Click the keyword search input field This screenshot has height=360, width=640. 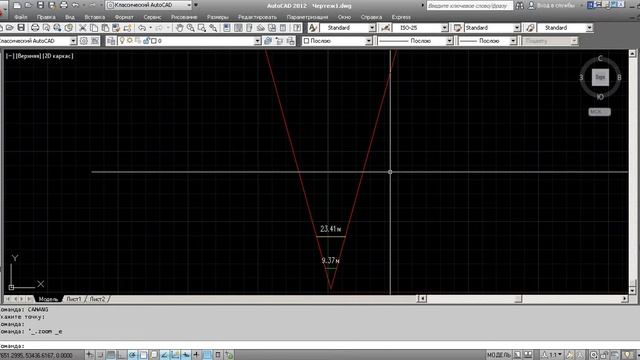pos(469,6)
